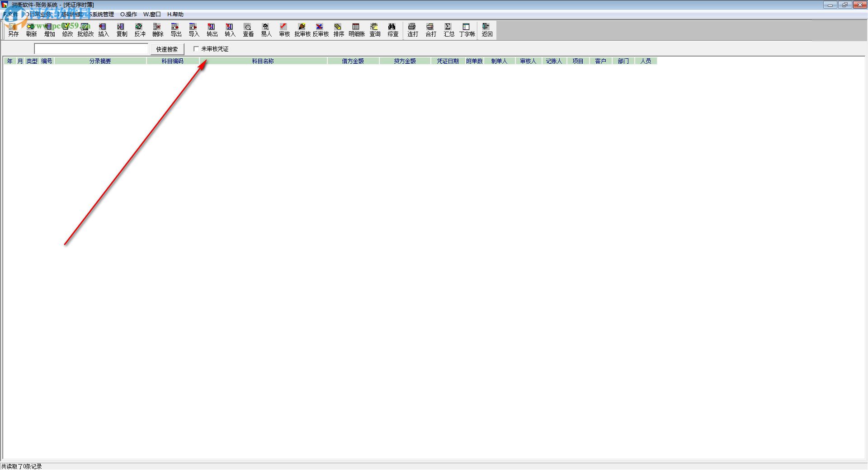Click the 贷方金额 column header
868x470 pixels.
(x=405, y=61)
